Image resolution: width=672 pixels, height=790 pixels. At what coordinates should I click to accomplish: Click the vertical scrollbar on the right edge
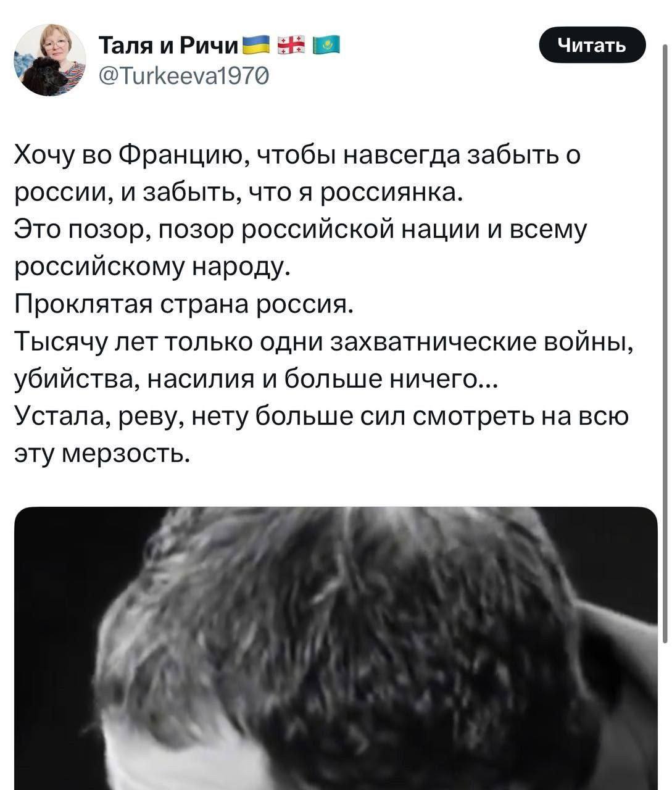[x=665, y=346]
